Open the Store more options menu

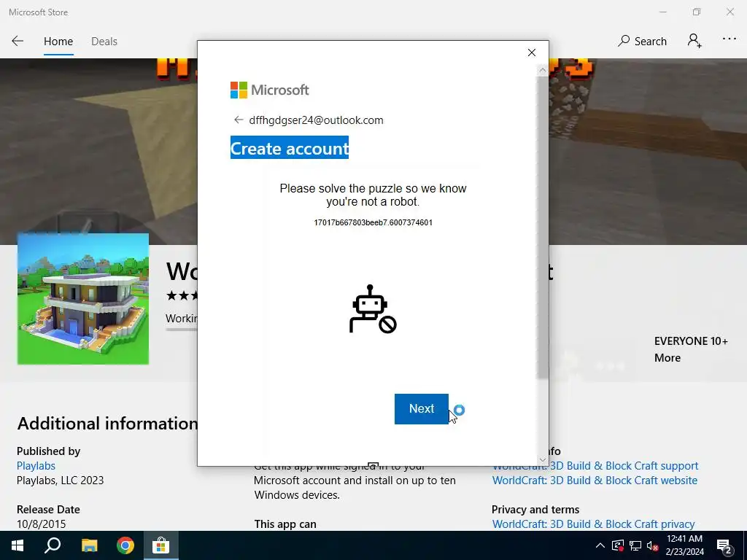click(729, 39)
